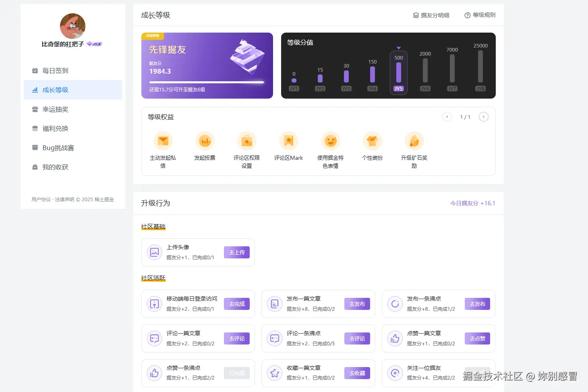Select the JY5 bar on the score slider

(x=398, y=72)
